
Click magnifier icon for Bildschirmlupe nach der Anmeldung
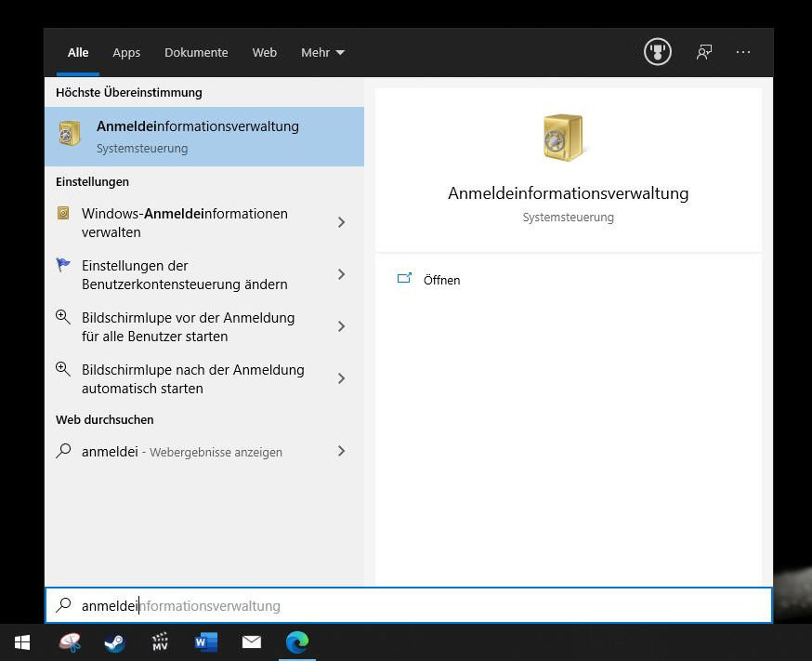[63, 369]
